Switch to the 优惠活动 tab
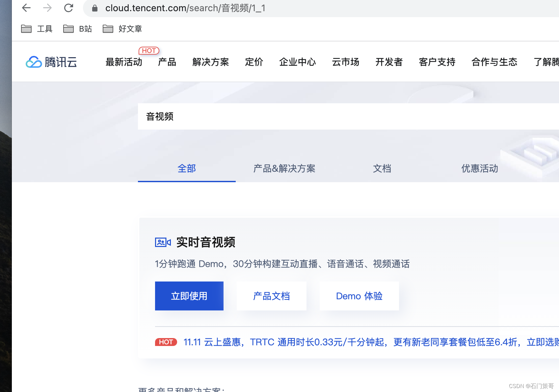559x392 pixels. click(x=479, y=169)
